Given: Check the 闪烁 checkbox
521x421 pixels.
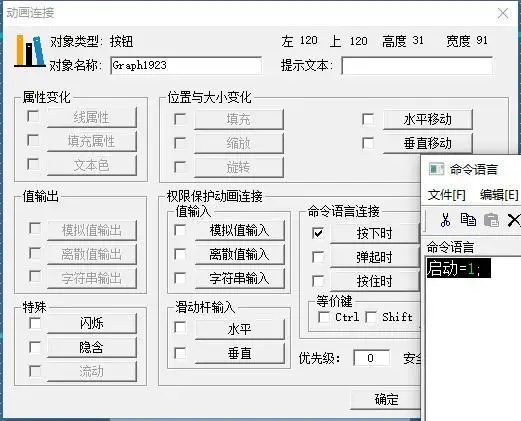Looking at the screenshot, I should tap(35, 323).
